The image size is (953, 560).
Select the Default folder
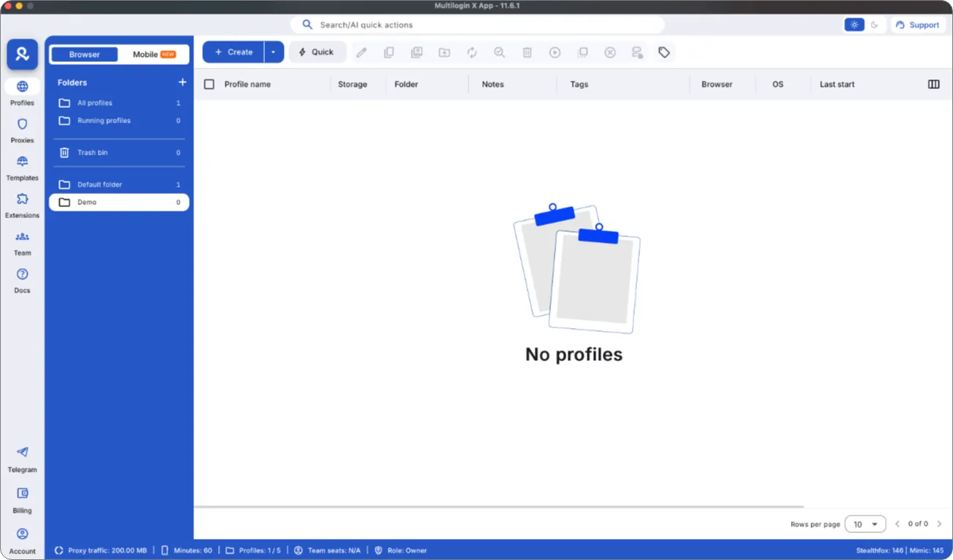(119, 184)
